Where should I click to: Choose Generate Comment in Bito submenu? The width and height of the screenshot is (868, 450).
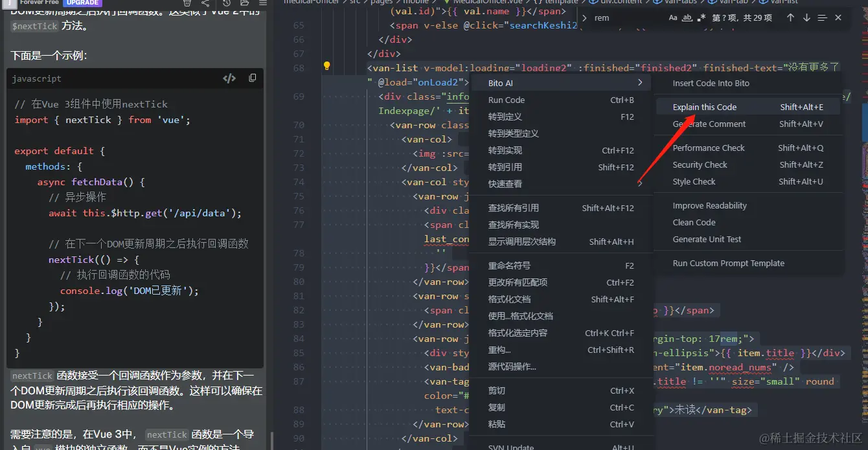748,124
